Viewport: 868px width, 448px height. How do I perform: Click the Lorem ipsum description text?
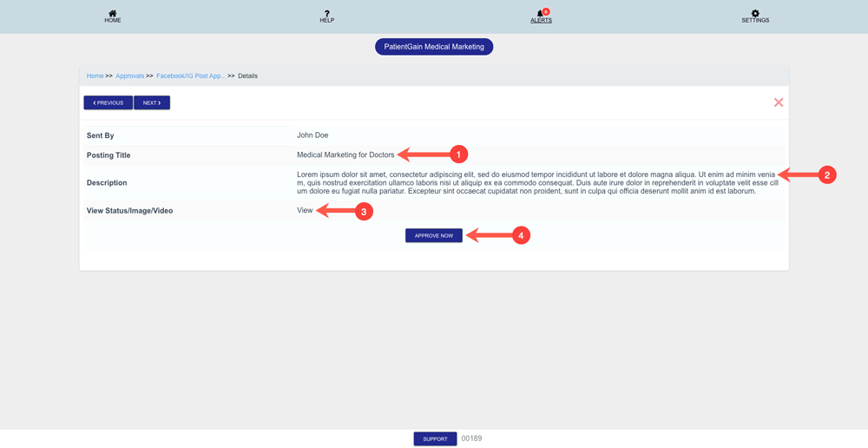click(538, 182)
